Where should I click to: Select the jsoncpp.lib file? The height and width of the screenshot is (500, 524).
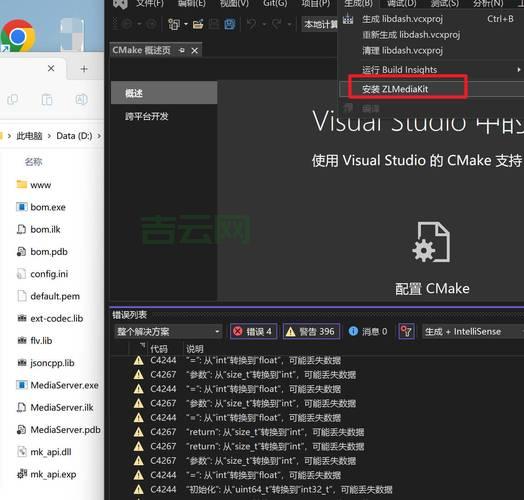tap(52, 363)
